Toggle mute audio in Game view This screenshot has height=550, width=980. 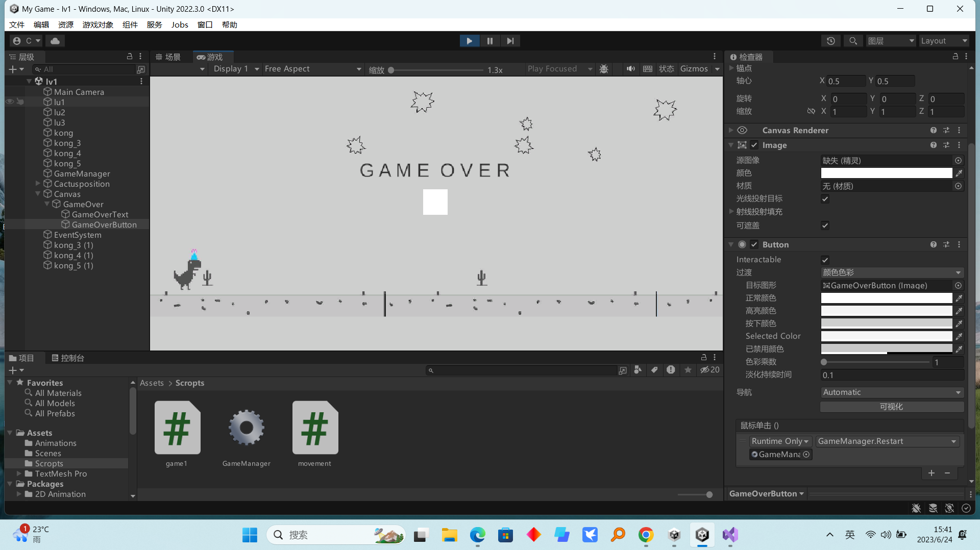(631, 69)
